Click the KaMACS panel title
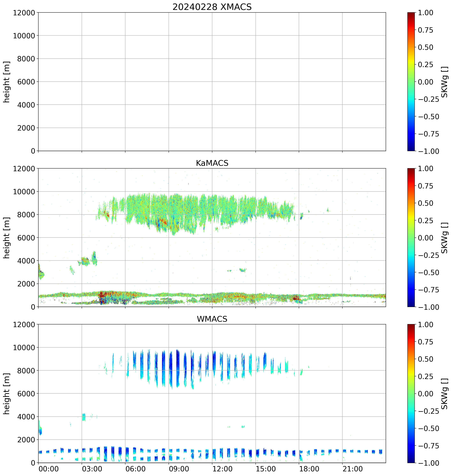The image size is (452, 476). click(x=212, y=163)
